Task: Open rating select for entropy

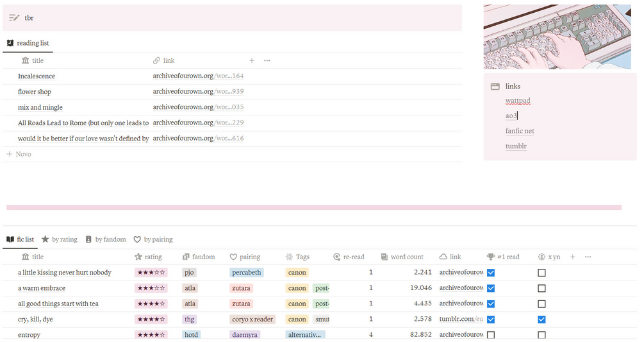Action: point(151,335)
